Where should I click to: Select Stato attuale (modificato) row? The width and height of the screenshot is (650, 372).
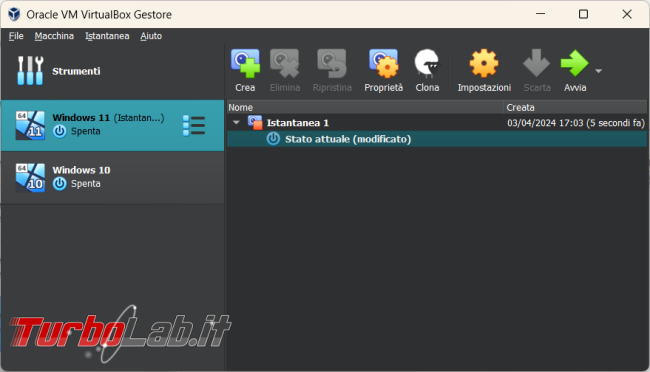click(437, 139)
